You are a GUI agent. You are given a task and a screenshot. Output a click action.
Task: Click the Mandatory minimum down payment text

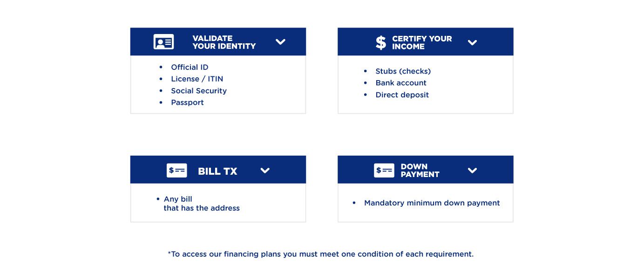pyautogui.click(x=432, y=203)
